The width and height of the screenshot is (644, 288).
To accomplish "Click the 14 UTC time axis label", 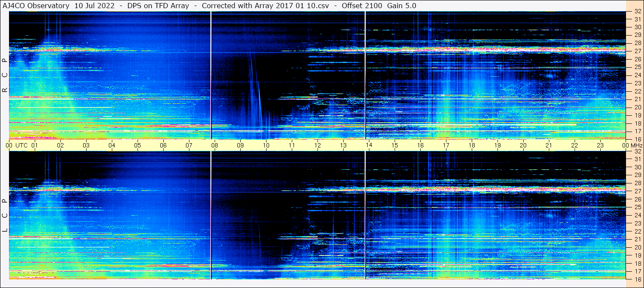I will click(369, 145).
